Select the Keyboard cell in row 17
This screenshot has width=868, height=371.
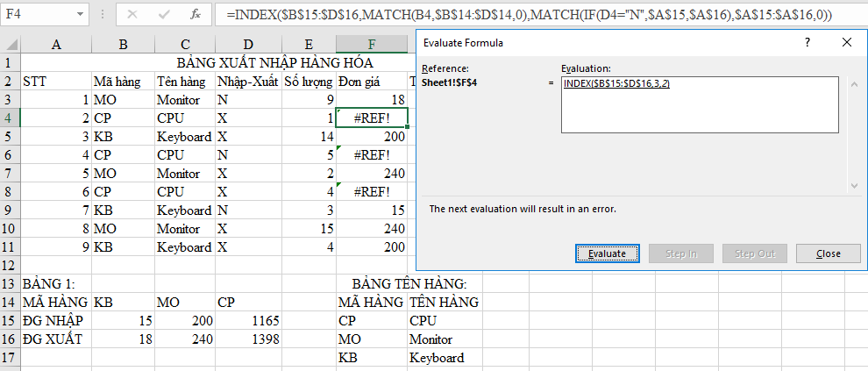coord(445,358)
